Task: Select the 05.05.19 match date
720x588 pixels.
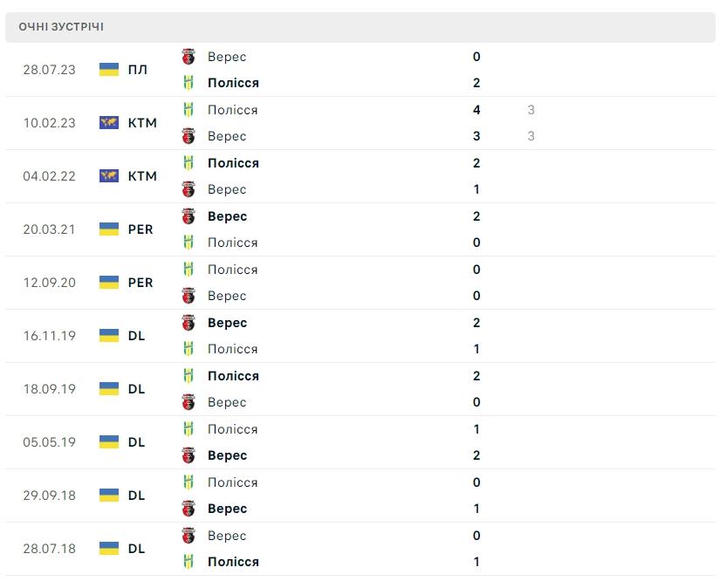Action: 49,442
